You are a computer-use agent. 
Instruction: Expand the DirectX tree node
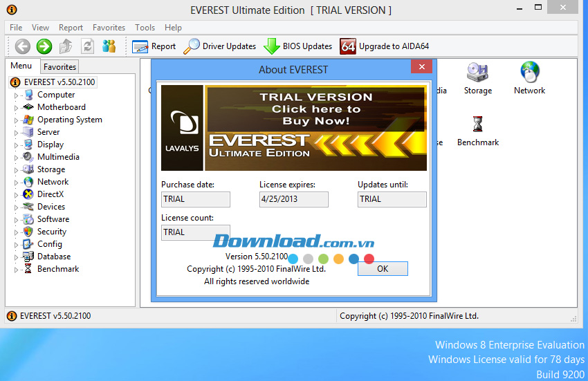(16, 195)
